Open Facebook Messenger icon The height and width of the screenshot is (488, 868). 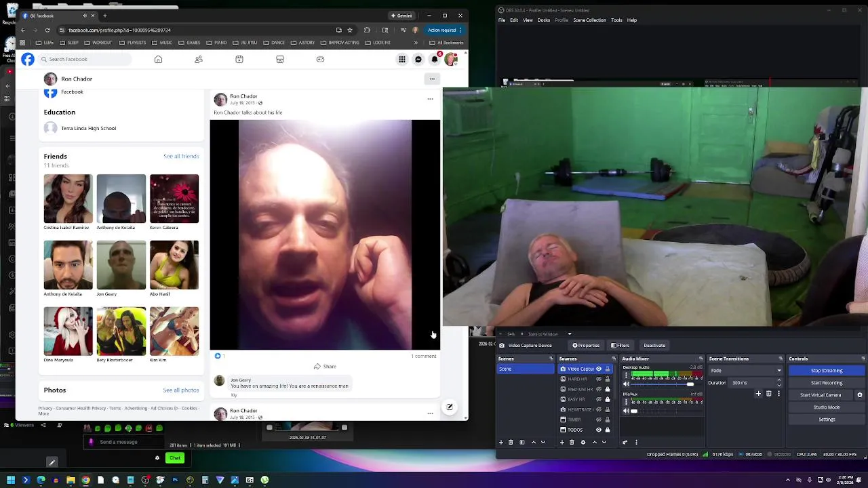pos(418,60)
